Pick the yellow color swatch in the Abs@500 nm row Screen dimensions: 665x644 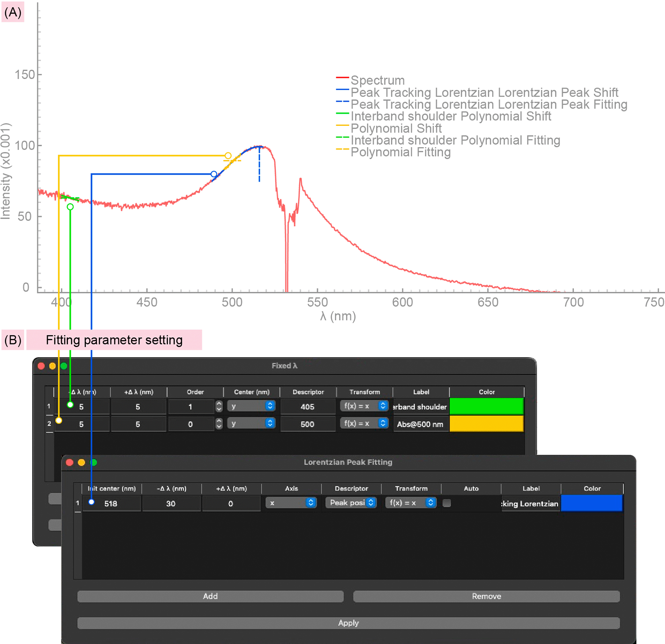click(x=486, y=424)
